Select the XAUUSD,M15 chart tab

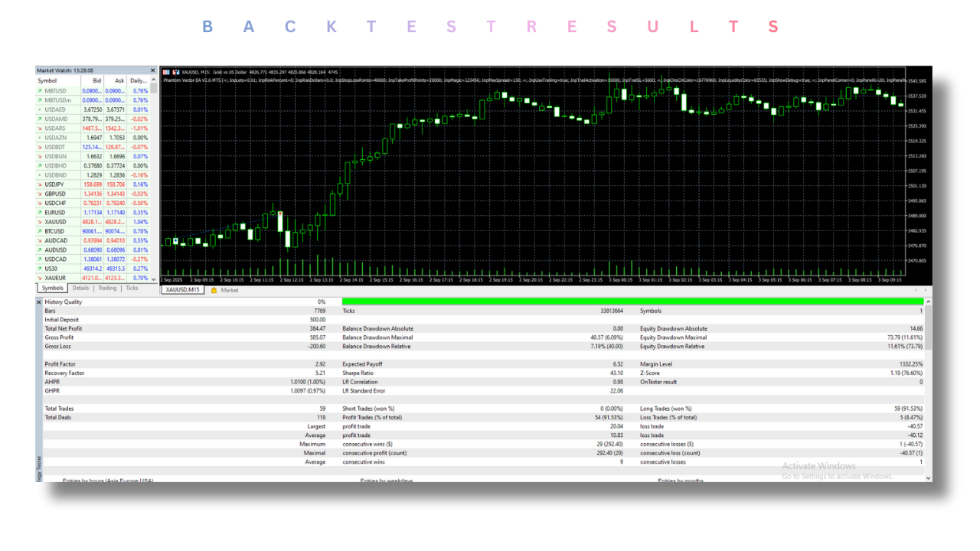pyautogui.click(x=183, y=290)
